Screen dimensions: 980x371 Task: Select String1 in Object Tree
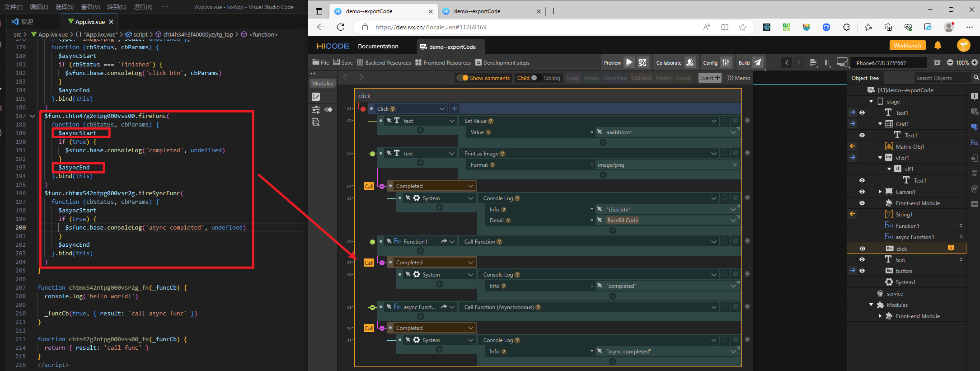coord(899,214)
